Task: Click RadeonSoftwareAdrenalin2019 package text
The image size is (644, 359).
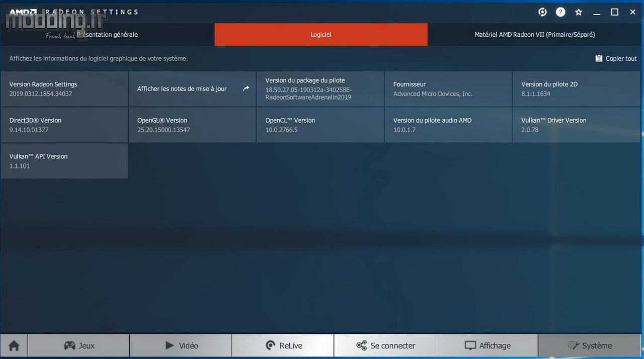Action: click(x=308, y=97)
